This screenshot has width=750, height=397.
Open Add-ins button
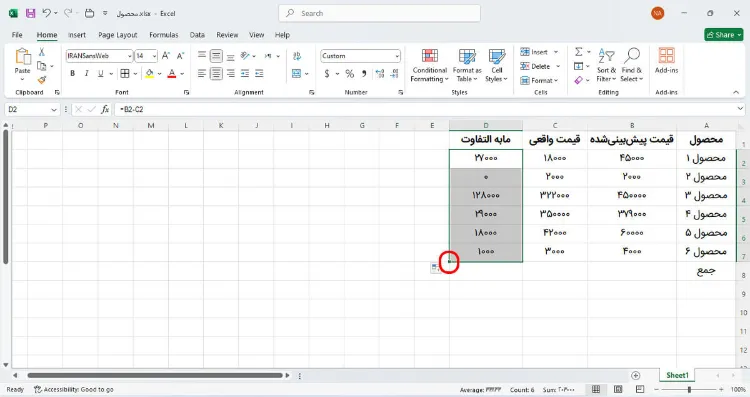(666, 61)
